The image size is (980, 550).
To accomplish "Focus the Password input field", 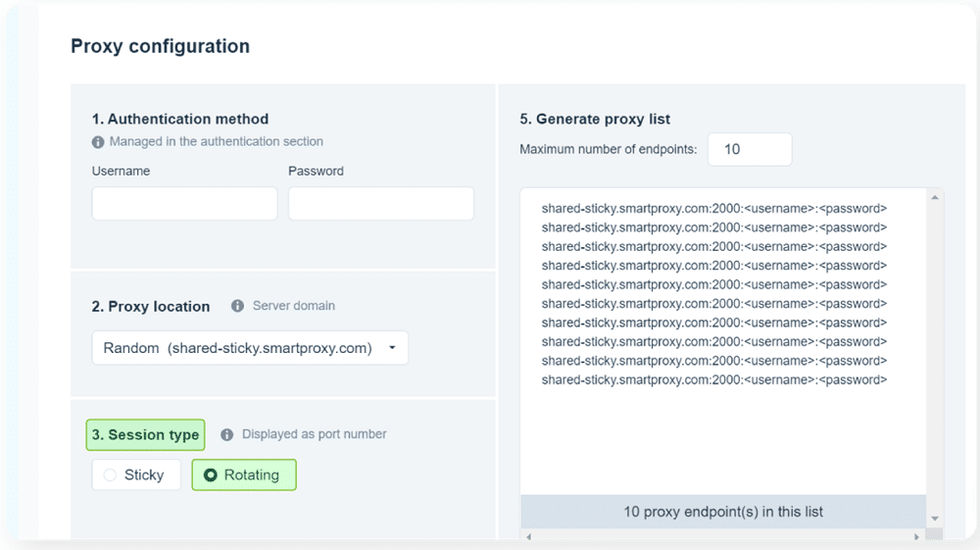I will point(380,203).
